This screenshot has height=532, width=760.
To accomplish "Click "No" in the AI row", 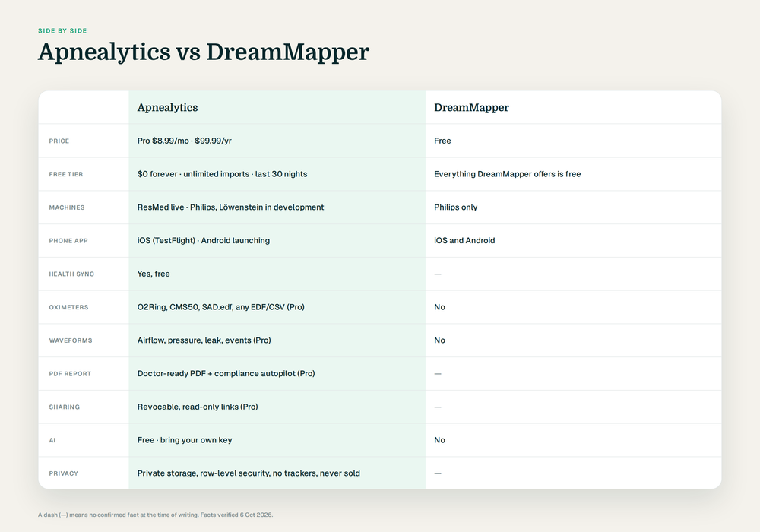I will [439, 440].
